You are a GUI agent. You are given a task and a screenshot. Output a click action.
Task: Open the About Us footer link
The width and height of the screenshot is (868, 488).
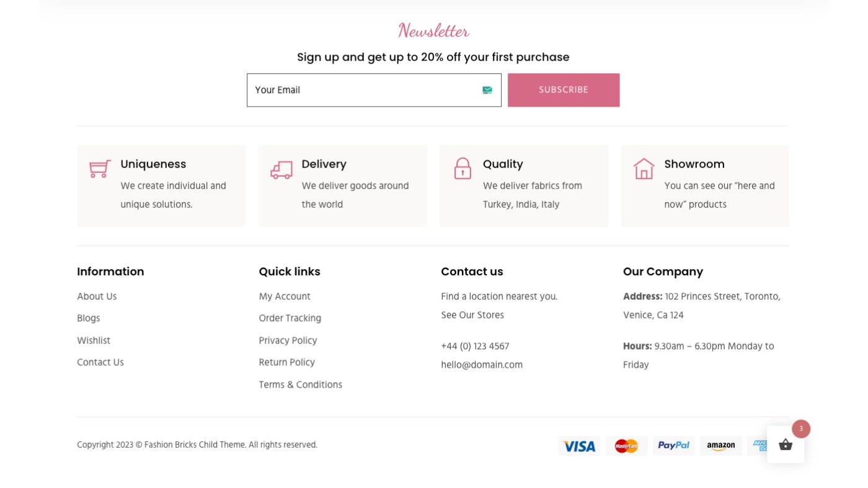click(x=97, y=296)
